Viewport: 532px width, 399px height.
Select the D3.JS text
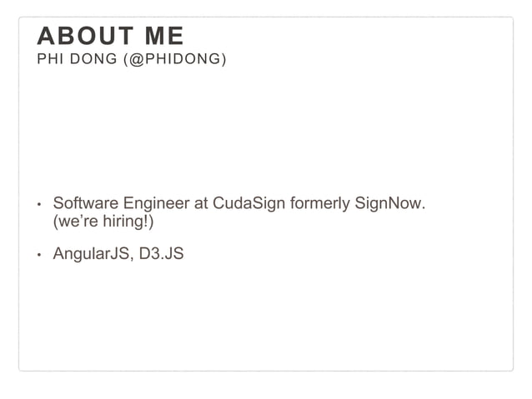[x=162, y=253]
